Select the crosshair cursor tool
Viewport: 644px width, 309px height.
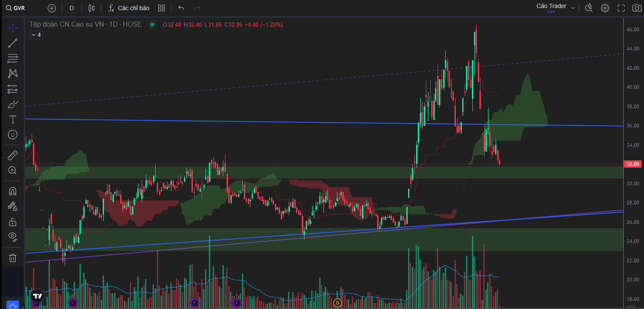[x=13, y=28]
